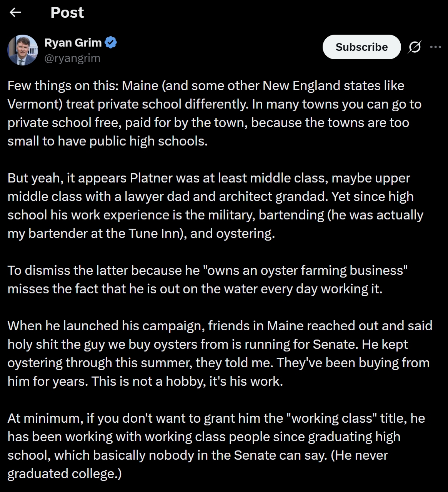Open the @ryangrim handle link
This screenshot has width=448, height=492.
click(x=72, y=58)
